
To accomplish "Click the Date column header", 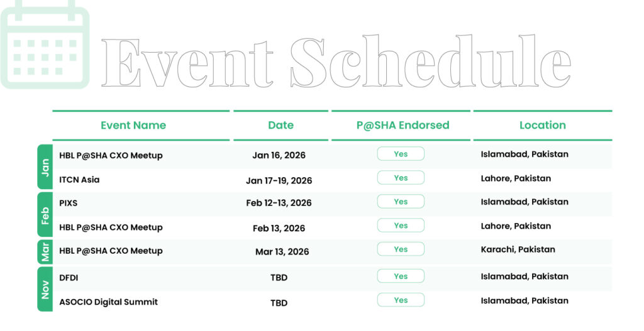I will tap(280, 125).
